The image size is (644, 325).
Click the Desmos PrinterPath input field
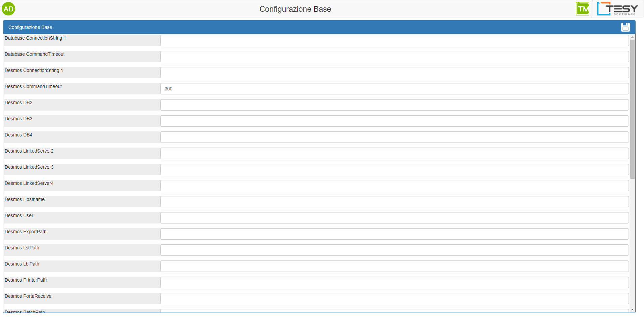(x=394, y=282)
